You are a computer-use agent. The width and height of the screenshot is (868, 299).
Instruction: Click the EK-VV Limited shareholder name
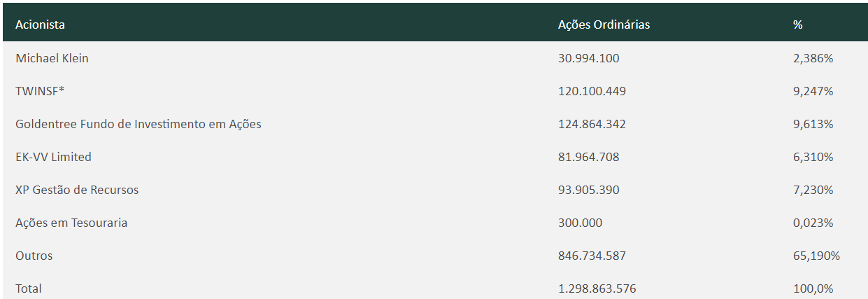coord(53,157)
